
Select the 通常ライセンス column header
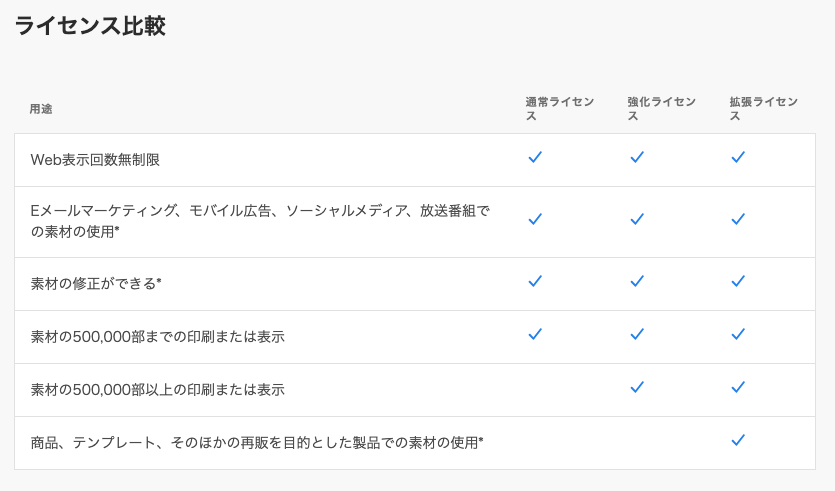560,109
